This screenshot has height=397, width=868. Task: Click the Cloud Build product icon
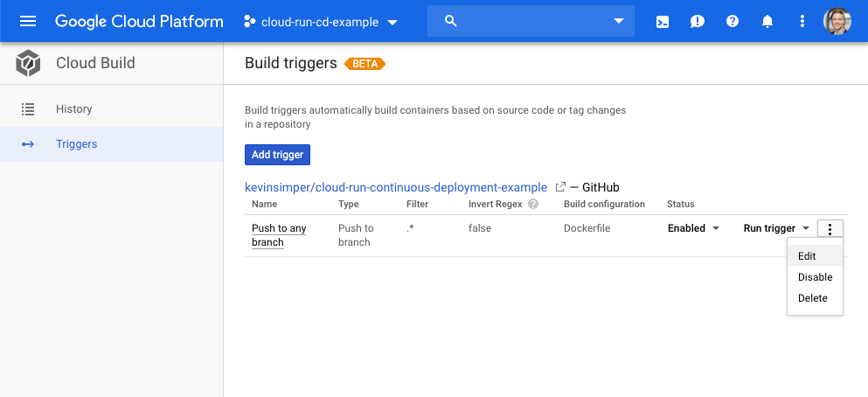click(x=28, y=63)
